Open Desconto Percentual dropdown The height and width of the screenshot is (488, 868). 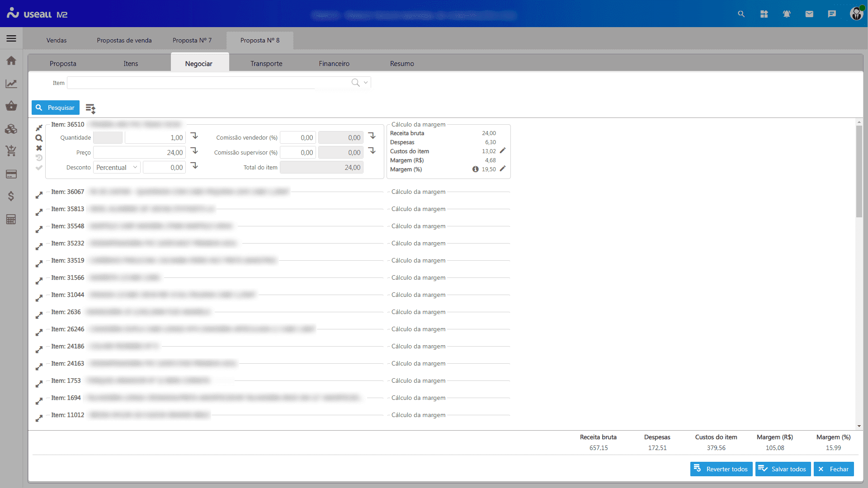[117, 168]
